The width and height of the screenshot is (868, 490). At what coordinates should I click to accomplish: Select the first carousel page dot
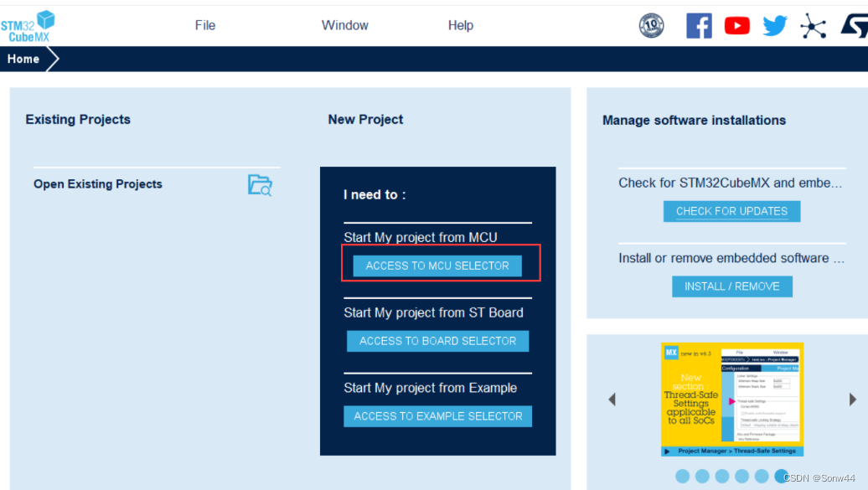(683, 476)
